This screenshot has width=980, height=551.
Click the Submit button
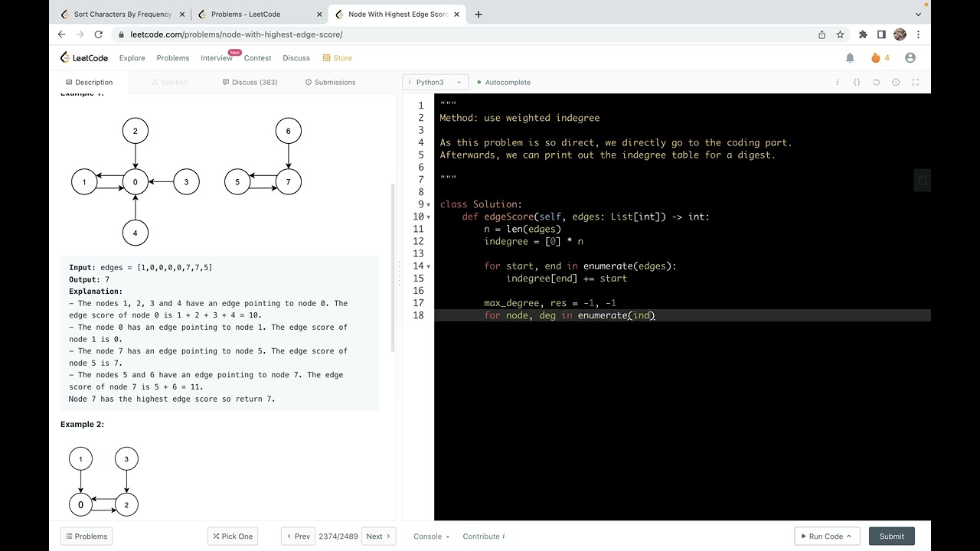coord(892,536)
